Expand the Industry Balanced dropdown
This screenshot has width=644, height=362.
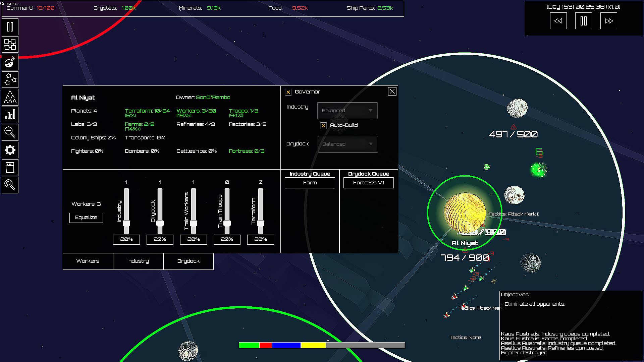click(x=347, y=111)
